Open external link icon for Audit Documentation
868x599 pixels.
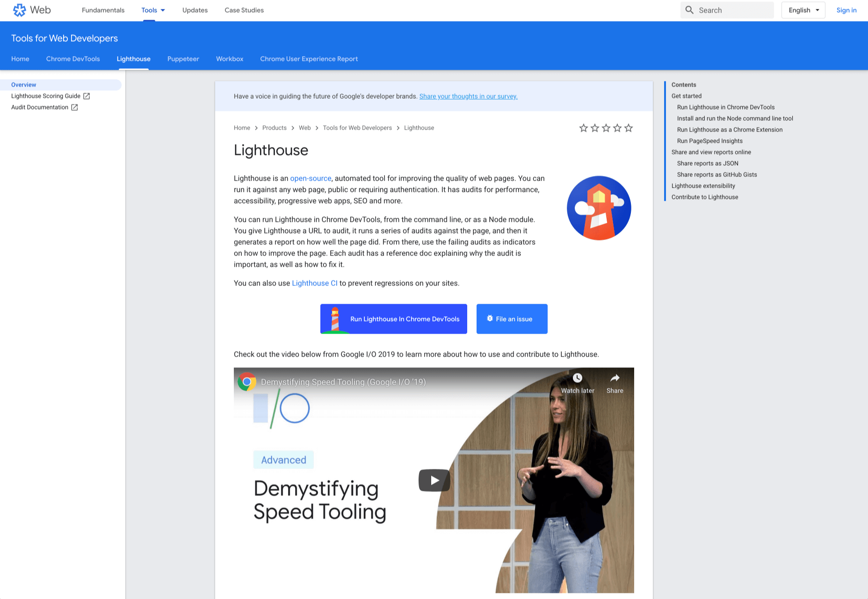74,107
